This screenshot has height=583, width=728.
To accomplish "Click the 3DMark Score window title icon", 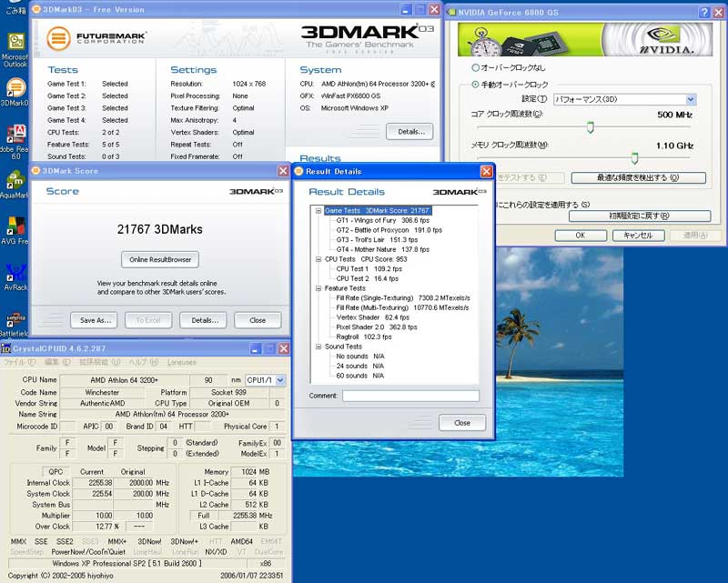I will [35, 171].
